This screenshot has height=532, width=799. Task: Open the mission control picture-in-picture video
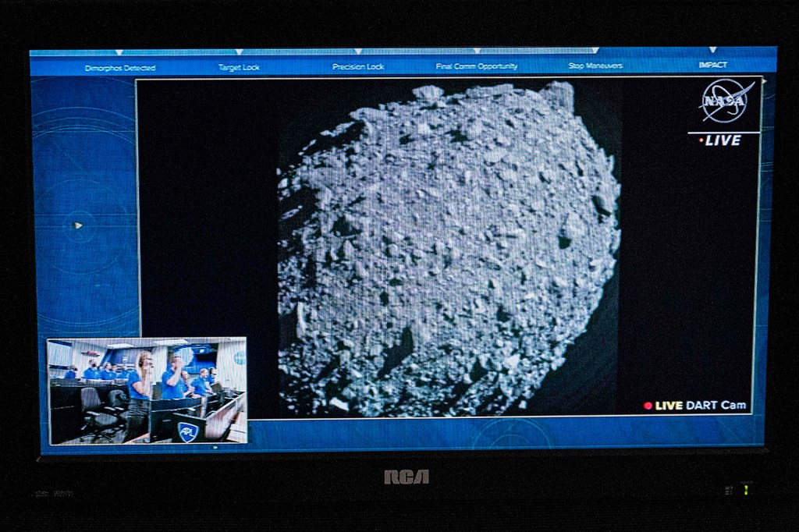click(147, 390)
